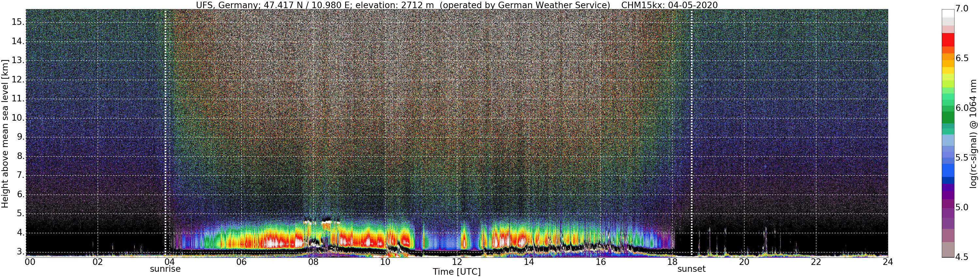The image size is (980, 278).
Task: Click the '16' time axis tick label
Action: click(601, 262)
